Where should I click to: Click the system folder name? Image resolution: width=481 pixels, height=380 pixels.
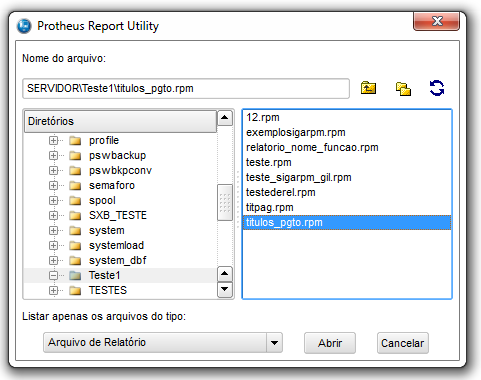pos(107,231)
